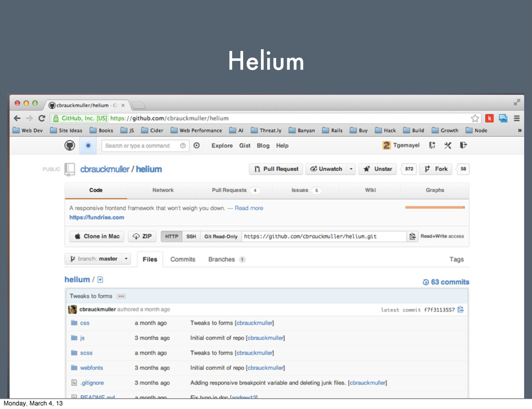Expand the commit message ellipsis button
This screenshot has width=532, height=409.
pos(121,296)
